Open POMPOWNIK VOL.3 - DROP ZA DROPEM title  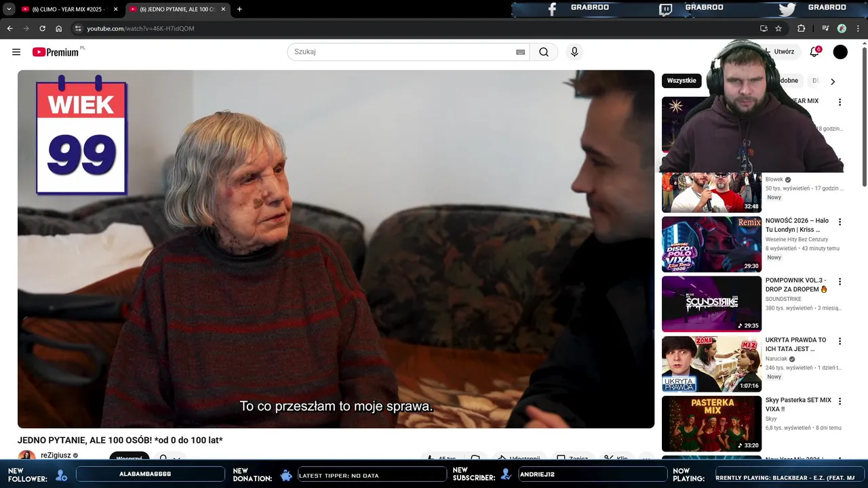click(x=797, y=285)
